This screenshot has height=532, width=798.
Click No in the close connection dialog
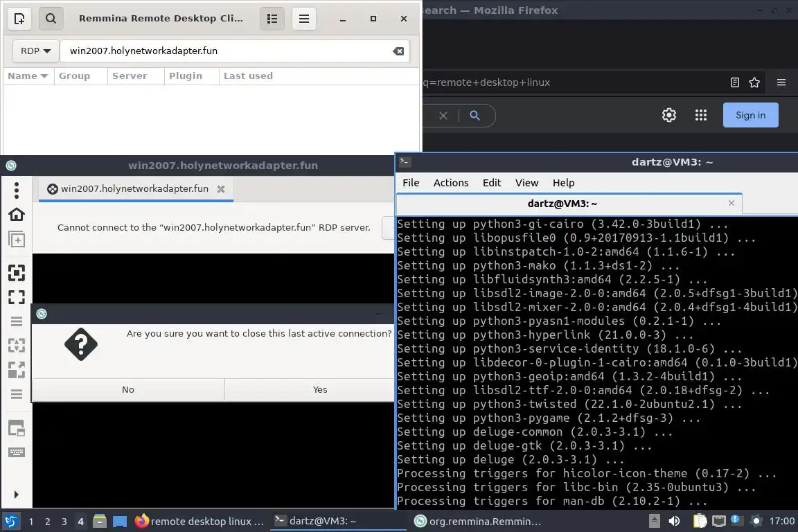click(128, 389)
